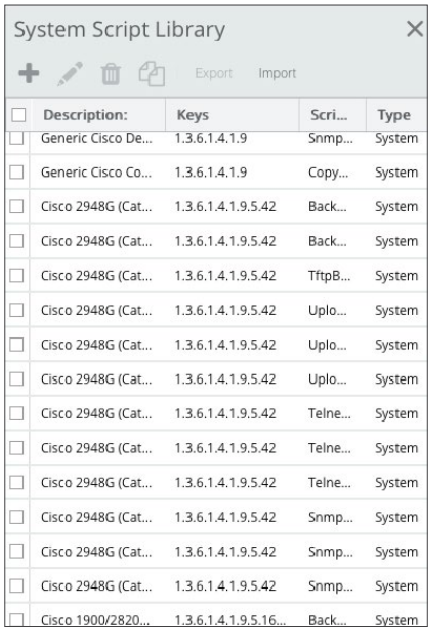Check the Cisco 1900/2820... row checkbox
The width and height of the screenshot is (432, 631).
[x=17, y=619]
